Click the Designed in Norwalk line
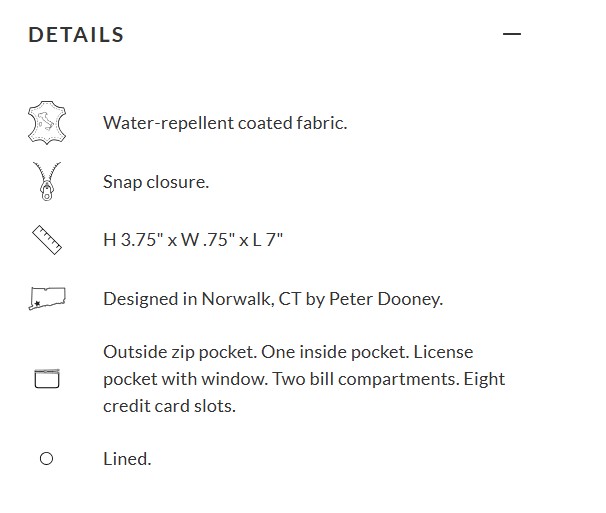This screenshot has height=513, width=606. 272,298
